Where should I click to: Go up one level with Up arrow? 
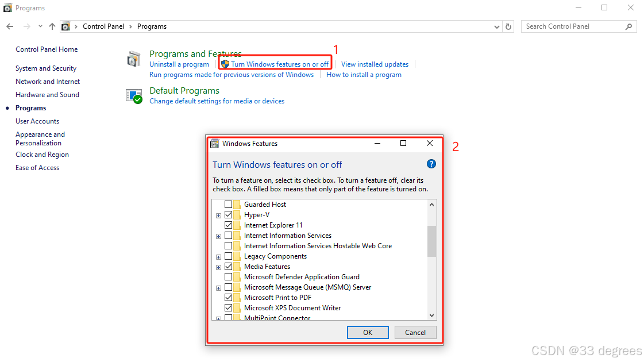tap(52, 26)
